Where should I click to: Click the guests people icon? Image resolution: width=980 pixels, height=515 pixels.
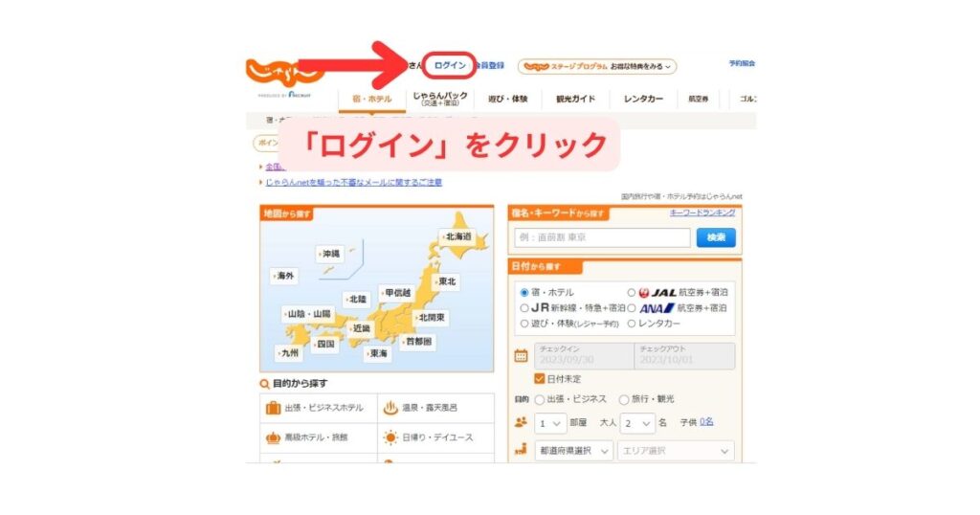521,422
